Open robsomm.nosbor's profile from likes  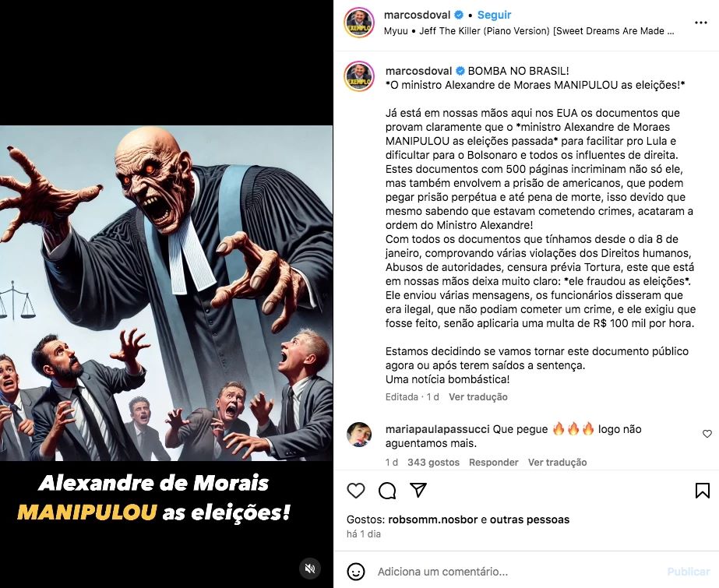tap(433, 519)
